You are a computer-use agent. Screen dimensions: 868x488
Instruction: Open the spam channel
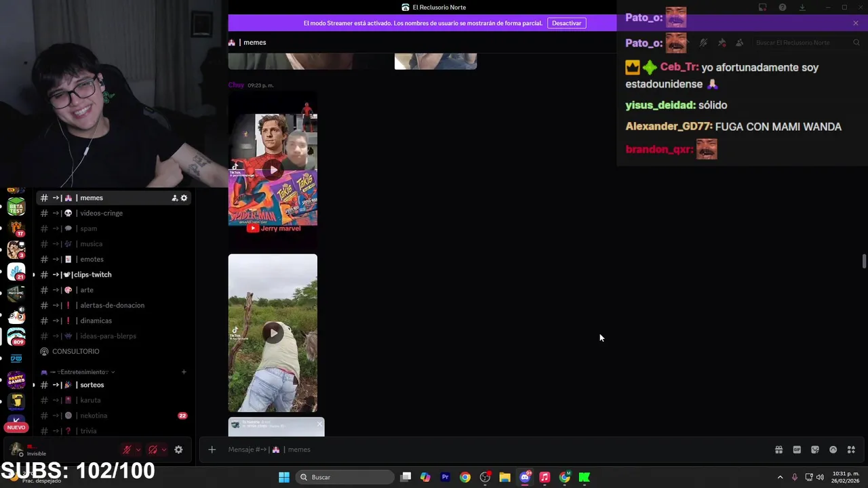coord(115,228)
